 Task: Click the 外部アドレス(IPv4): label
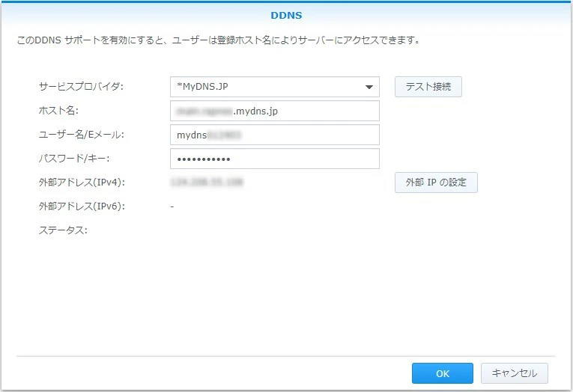[x=82, y=183]
